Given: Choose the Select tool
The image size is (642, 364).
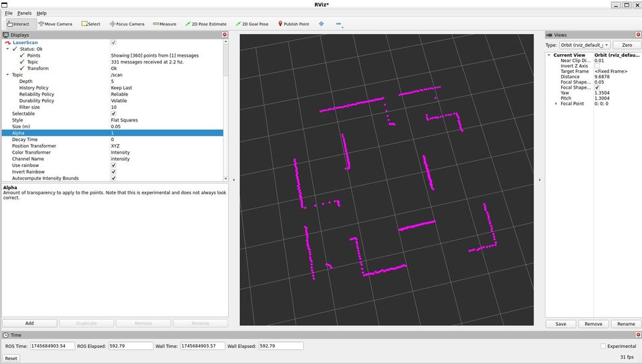Looking at the screenshot, I should (x=91, y=24).
